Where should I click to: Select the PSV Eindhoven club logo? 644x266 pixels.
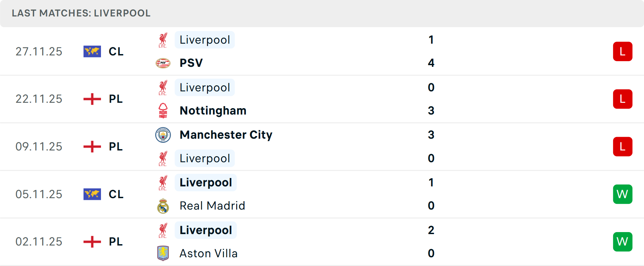pyautogui.click(x=163, y=63)
